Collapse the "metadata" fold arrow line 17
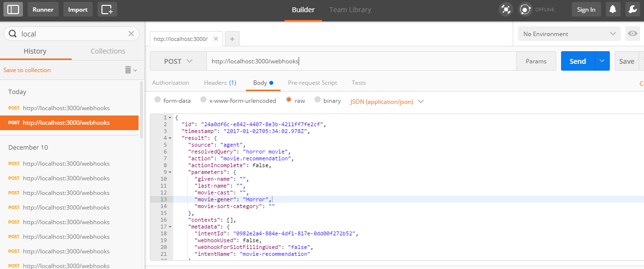 click(170, 227)
